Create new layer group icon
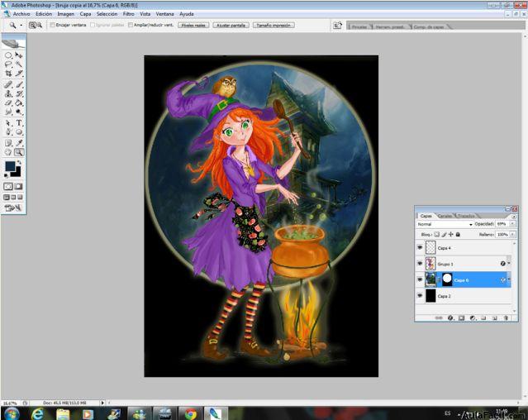528x420 pixels. tap(483, 317)
